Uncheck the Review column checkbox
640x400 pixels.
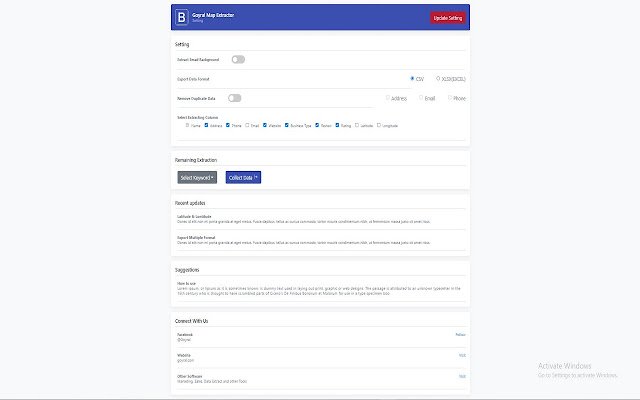[x=317, y=125]
